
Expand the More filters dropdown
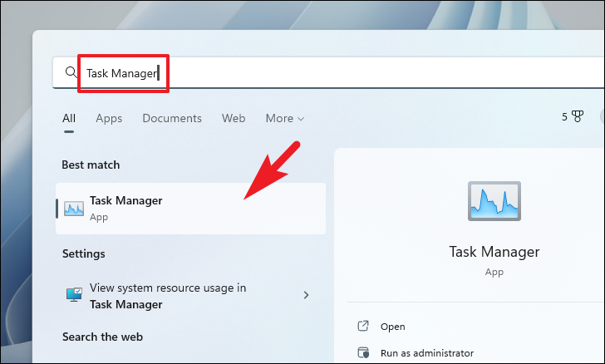point(285,119)
